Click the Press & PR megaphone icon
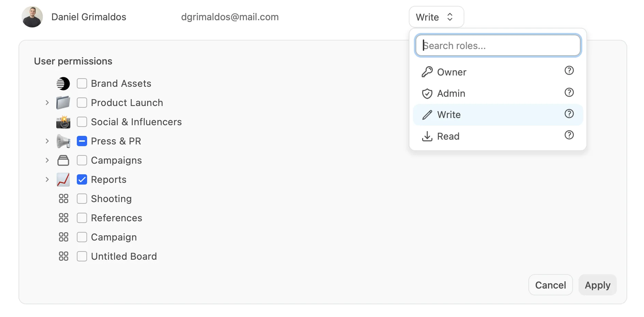The height and width of the screenshot is (317, 644). pos(63,141)
